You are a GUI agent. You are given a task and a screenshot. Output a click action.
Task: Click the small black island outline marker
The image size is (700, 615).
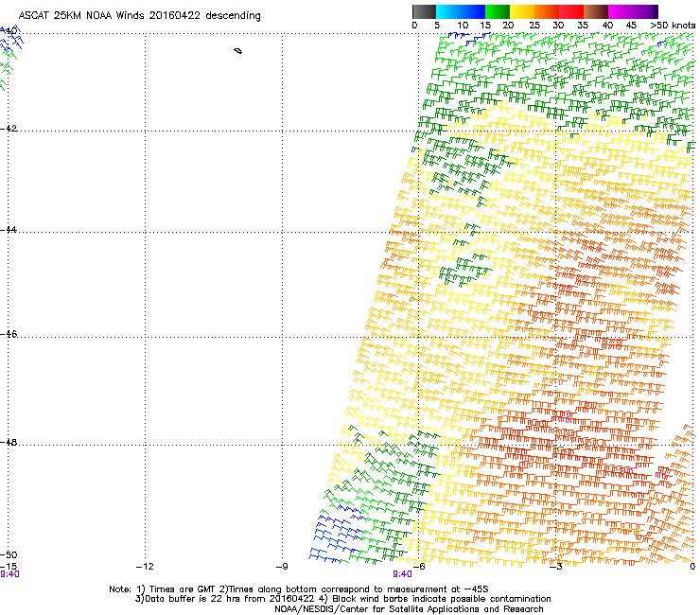[238, 51]
